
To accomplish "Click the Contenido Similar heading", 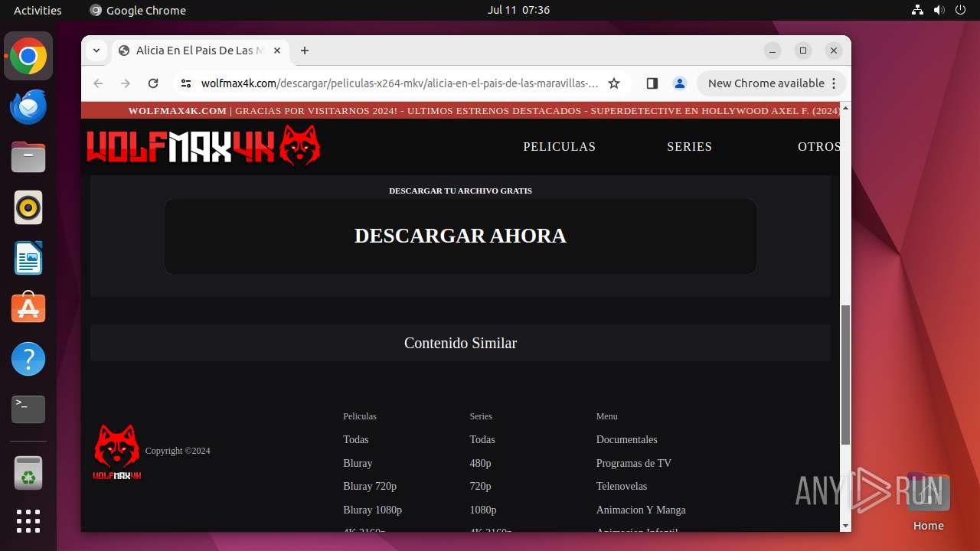I will 460,343.
